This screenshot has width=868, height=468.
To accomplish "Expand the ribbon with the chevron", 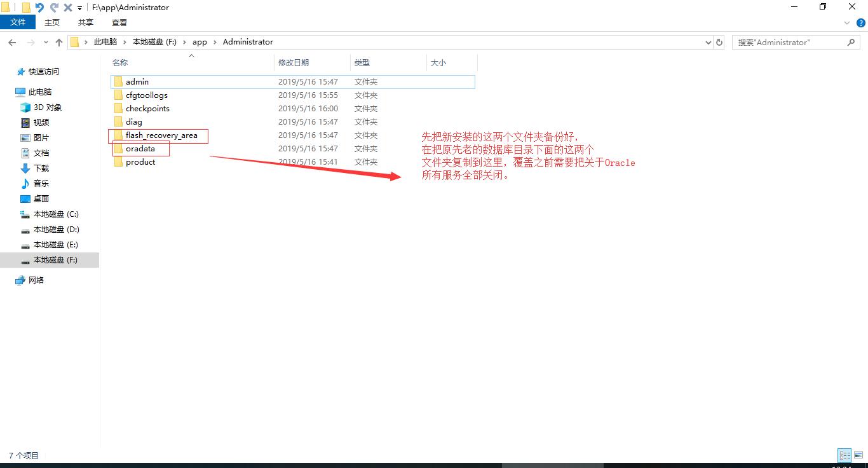I will 847,23.
